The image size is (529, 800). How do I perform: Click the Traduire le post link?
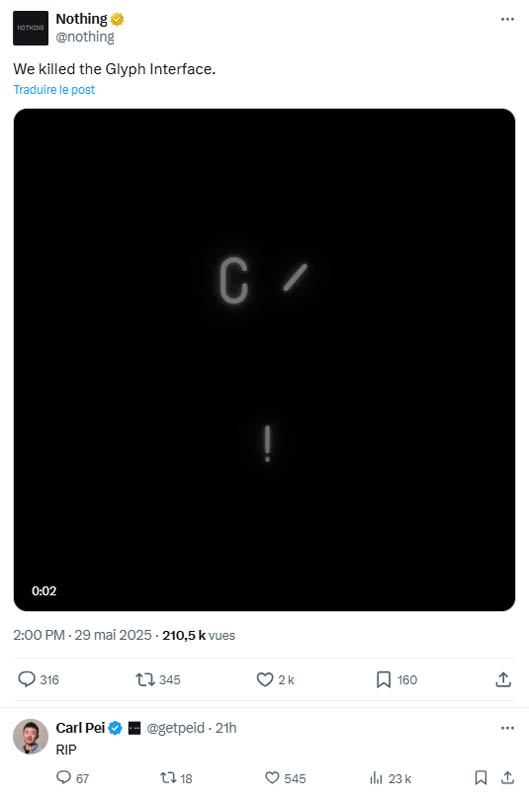tap(54, 90)
